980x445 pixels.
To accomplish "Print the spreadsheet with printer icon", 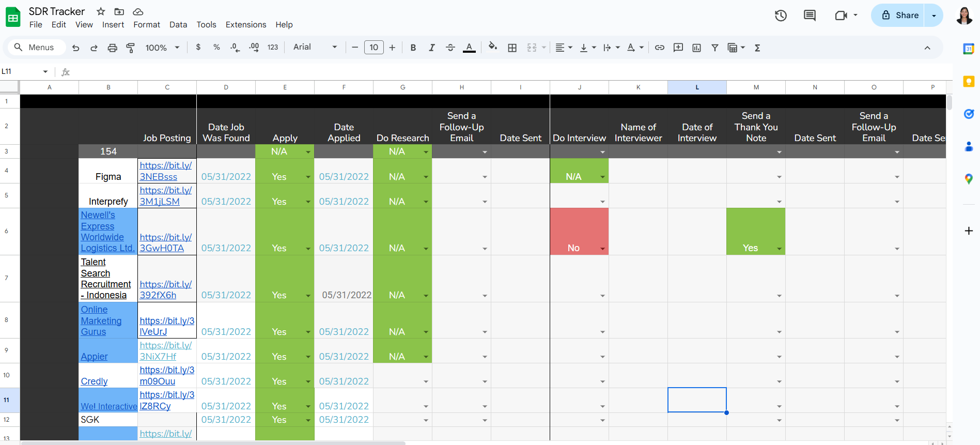I will 112,48.
